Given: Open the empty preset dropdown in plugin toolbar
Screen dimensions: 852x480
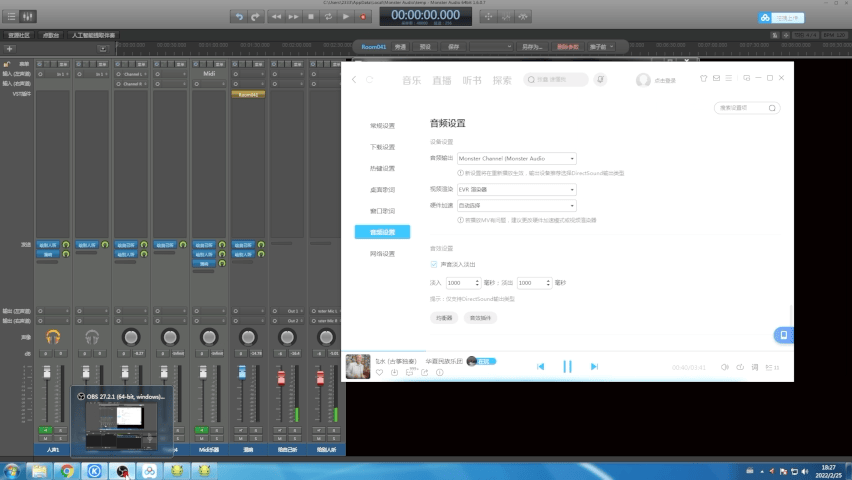Looking at the screenshot, I should (x=492, y=47).
